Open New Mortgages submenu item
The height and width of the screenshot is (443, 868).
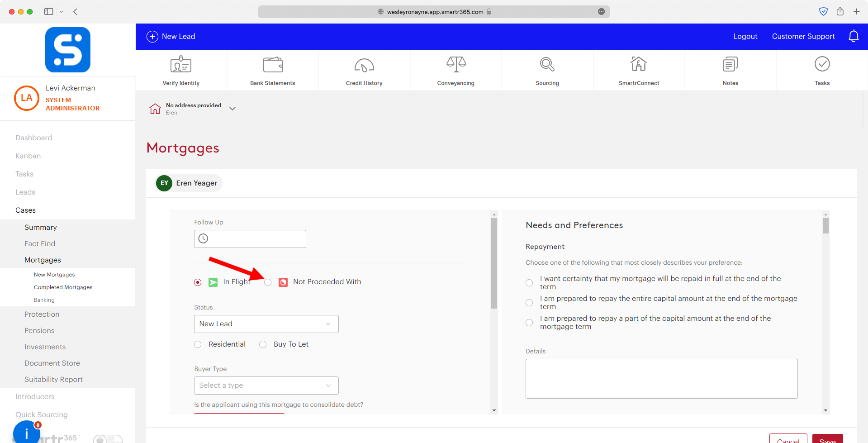pyautogui.click(x=54, y=275)
